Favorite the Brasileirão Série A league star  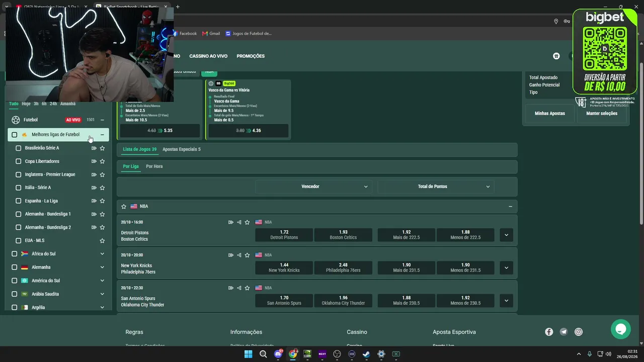coord(102,148)
